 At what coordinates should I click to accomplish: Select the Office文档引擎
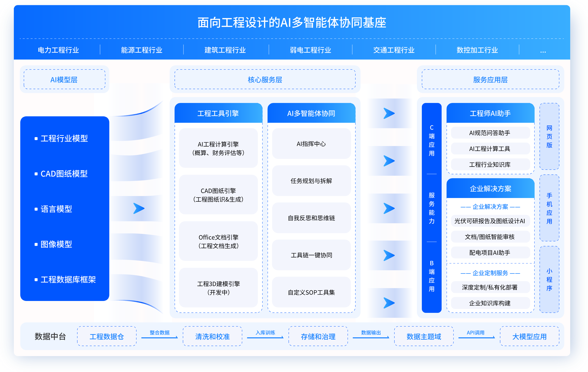[218, 241]
